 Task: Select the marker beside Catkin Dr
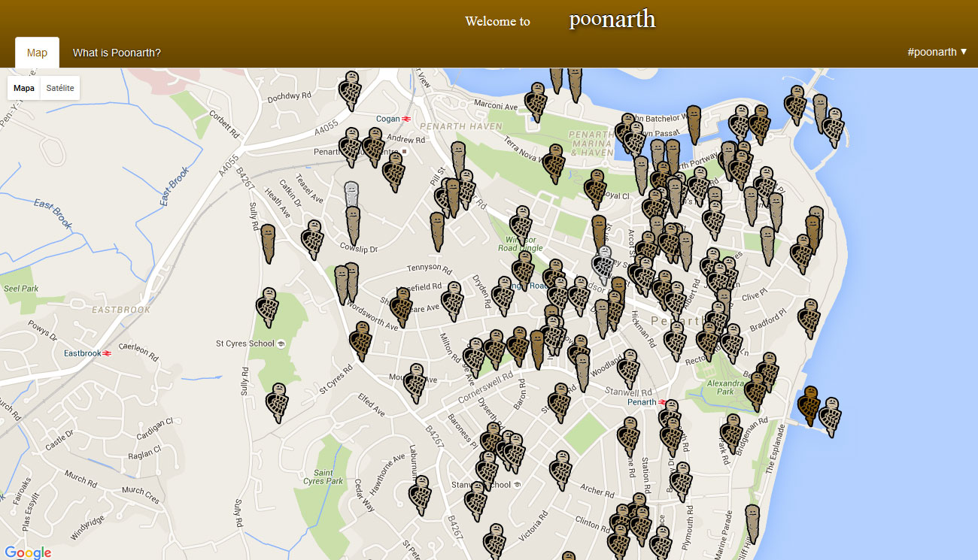313,239
